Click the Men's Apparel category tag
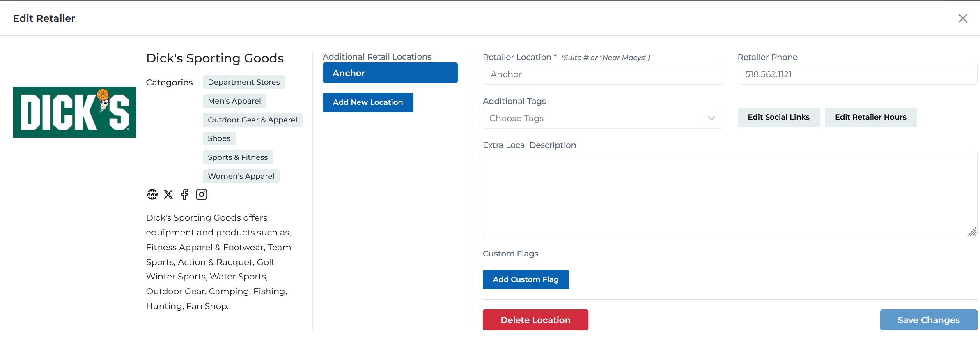 click(234, 101)
